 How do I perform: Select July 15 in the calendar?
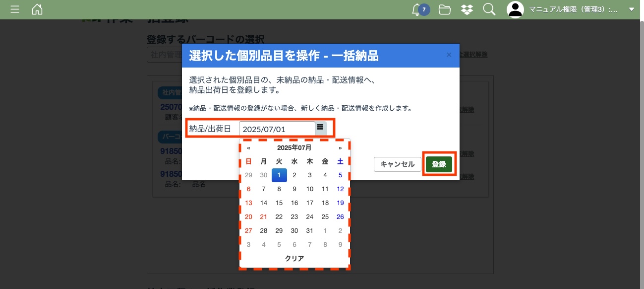click(x=279, y=203)
